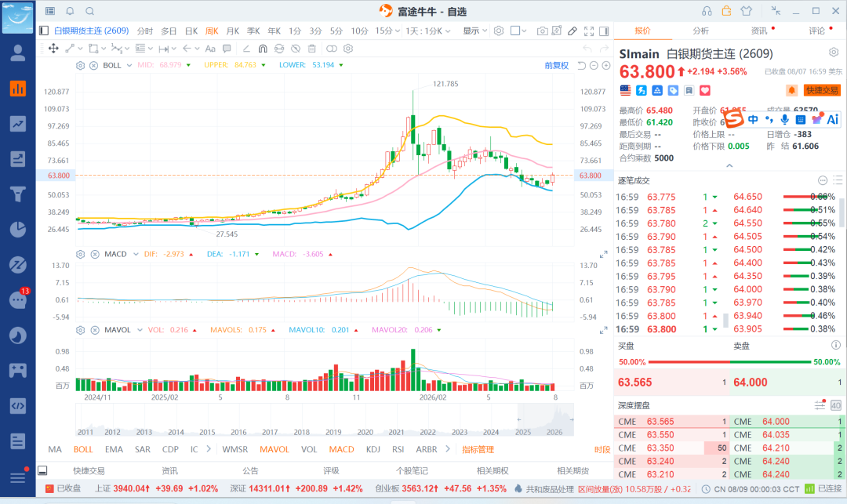Open the 分析 tab in quote panel
847x504 pixels.
coord(700,31)
